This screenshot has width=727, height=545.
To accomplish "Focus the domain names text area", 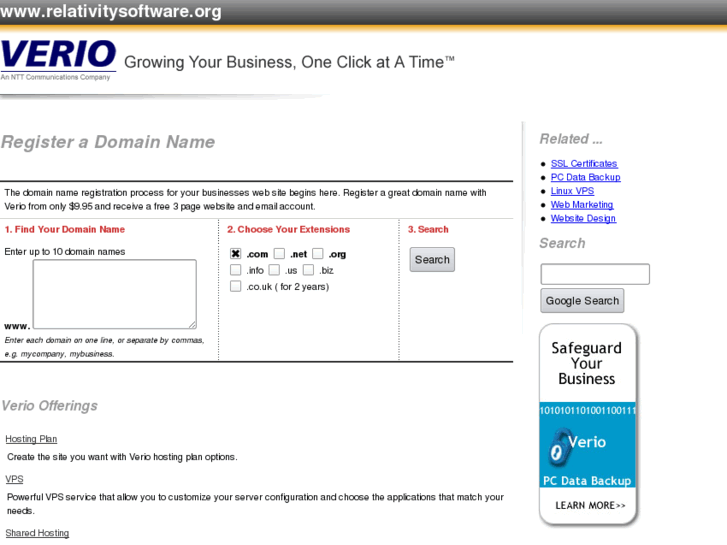I will (115, 294).
